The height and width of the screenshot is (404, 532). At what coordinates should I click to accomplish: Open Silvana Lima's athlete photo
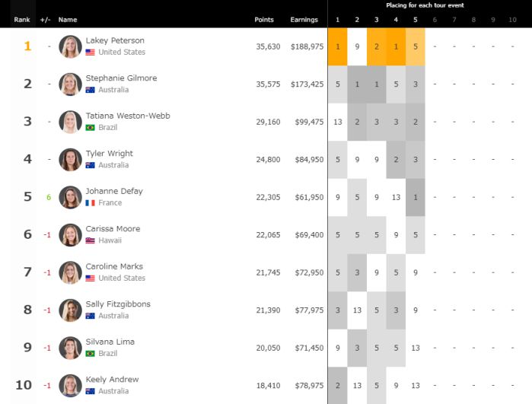coord(70,348)
